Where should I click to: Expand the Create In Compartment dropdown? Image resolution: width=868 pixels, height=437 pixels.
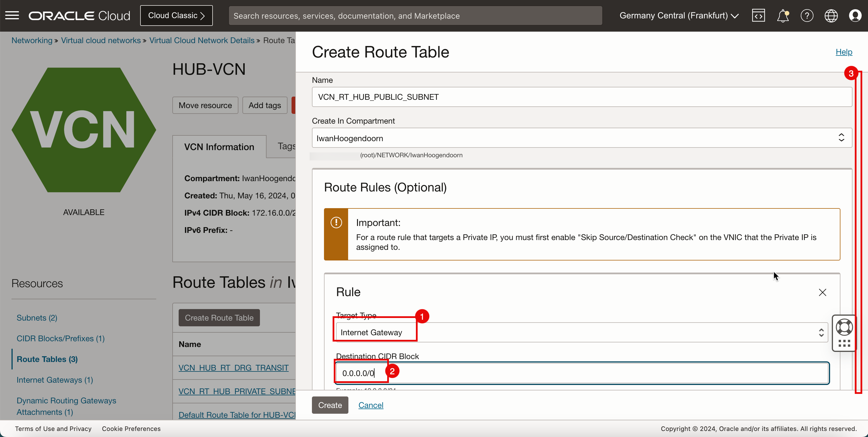[x=841, y=138]
